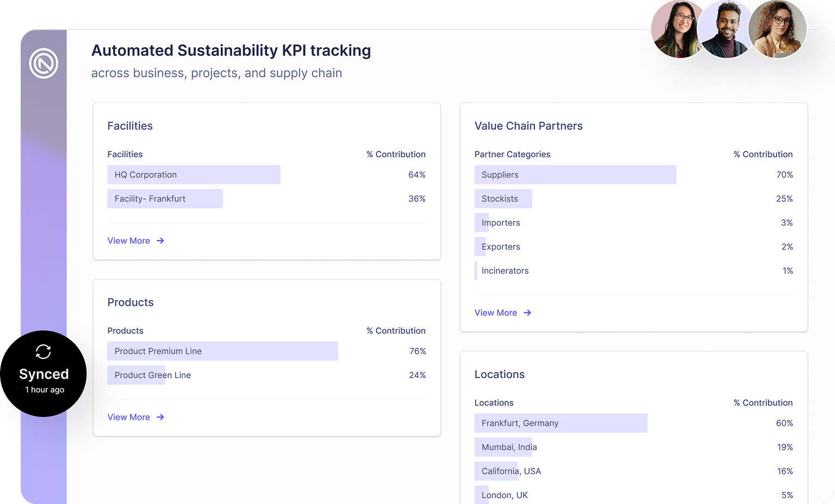Click the 16% contribution value
This screenshot has height=504, width=835.
point(785,471)
